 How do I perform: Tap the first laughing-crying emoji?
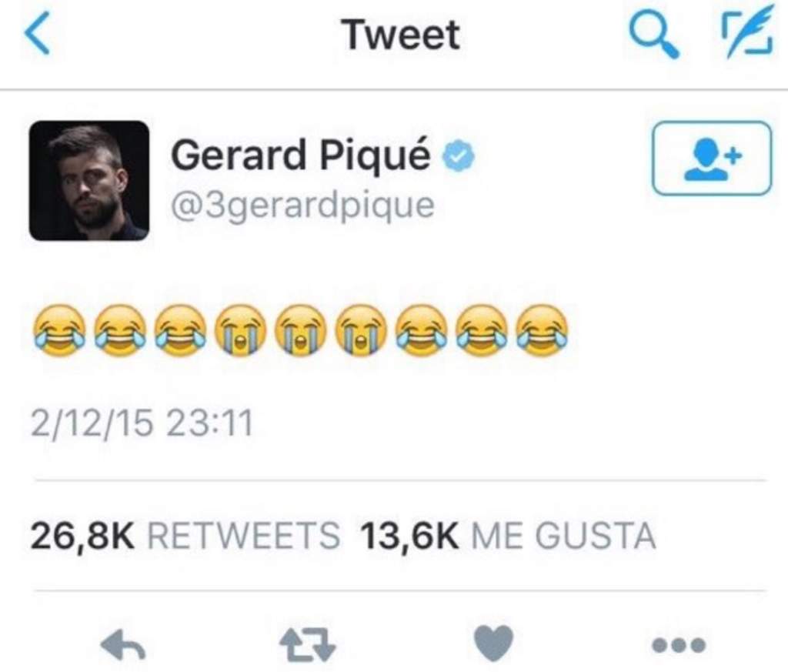[59, 330]
